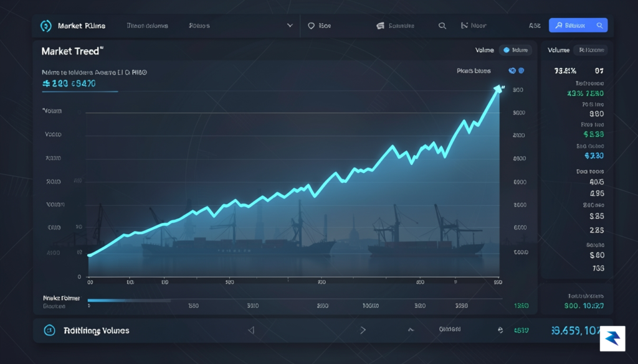The width and height of the screenshot is (638, 364).
Task: Click the first blue icon beside Picars Blums
Action: coord(512,71)
